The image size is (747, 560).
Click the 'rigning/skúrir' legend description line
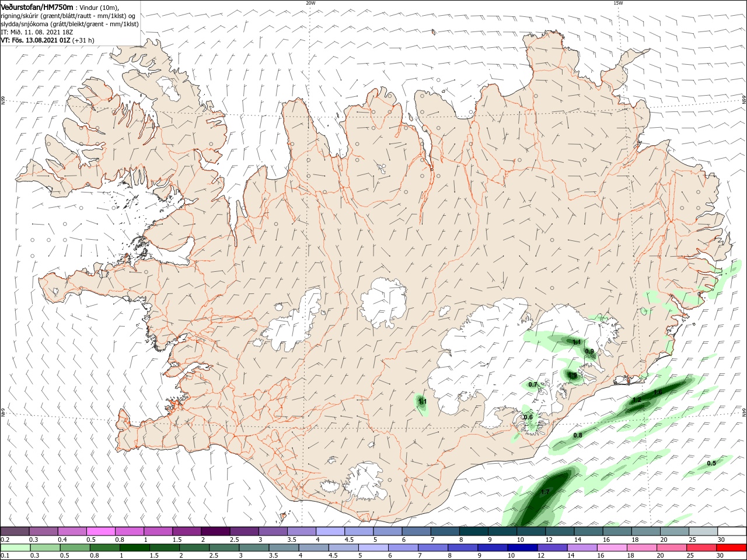(x=68, y=16)
